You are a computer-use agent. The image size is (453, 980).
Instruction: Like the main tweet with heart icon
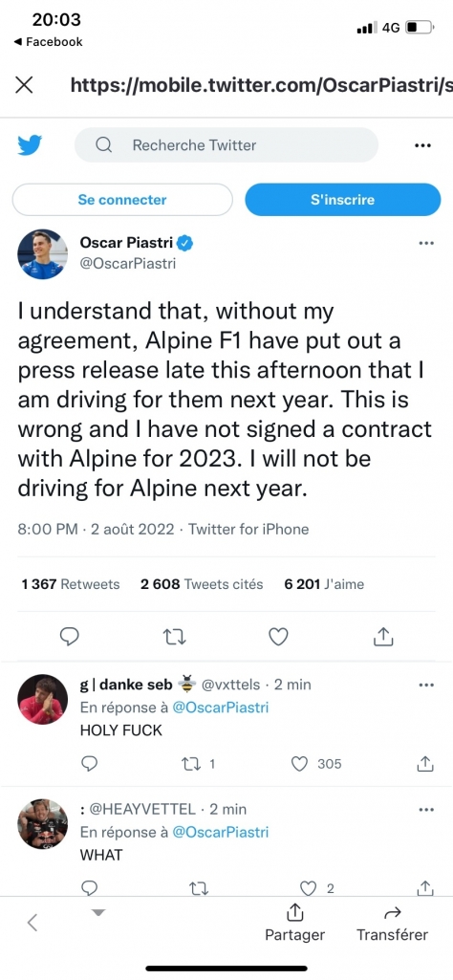click(278, 636)
